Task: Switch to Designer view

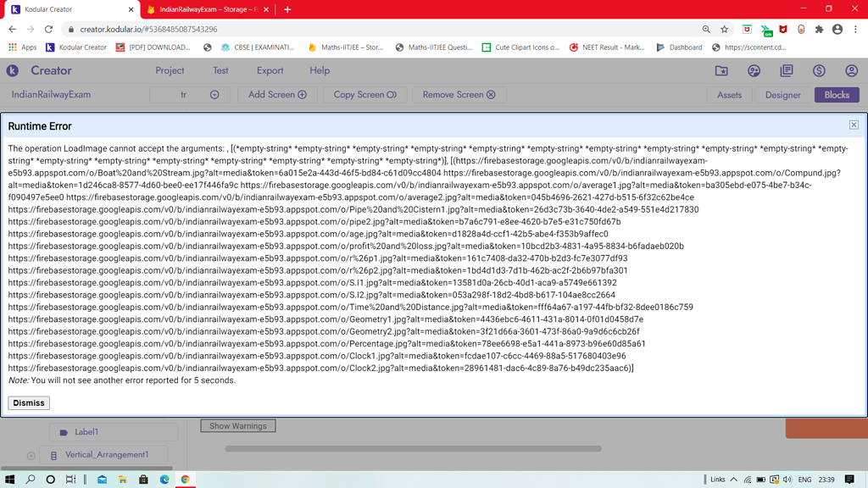Action: pyautogui.click(x=782, y=95)
